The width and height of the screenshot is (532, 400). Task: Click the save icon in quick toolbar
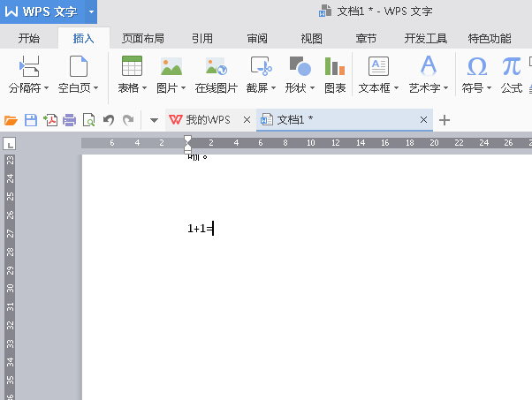tap(31, 120)
